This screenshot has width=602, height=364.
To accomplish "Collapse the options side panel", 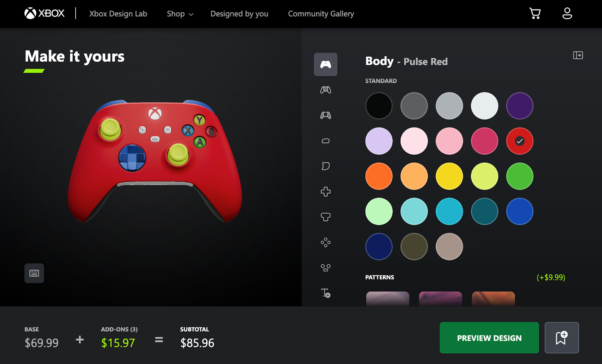I will click(x=578, y=55).
